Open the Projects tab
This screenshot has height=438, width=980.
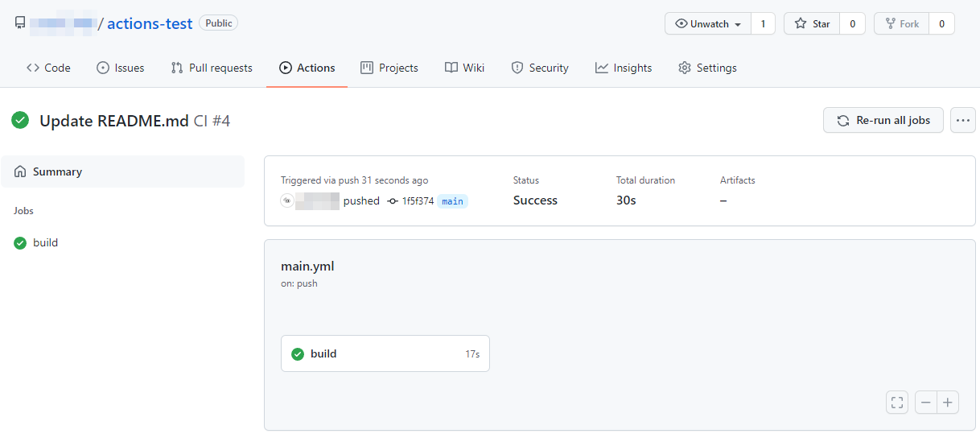click(x=389, y=68)
